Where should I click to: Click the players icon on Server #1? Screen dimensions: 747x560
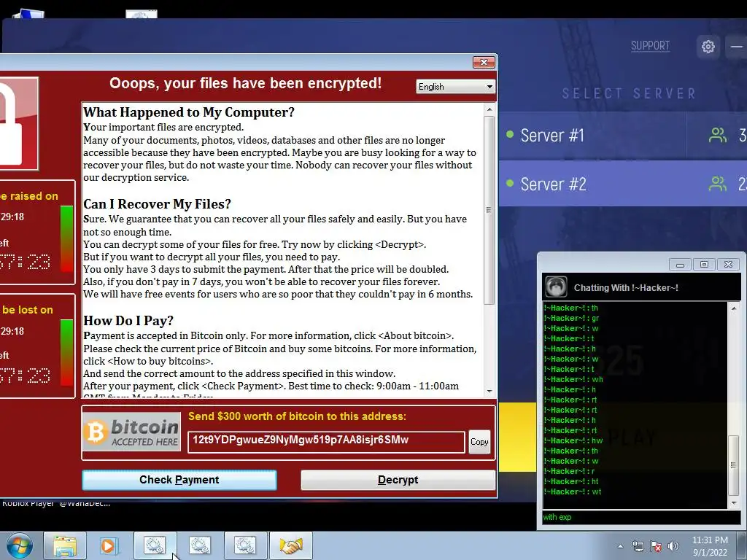tap(718, 135)
